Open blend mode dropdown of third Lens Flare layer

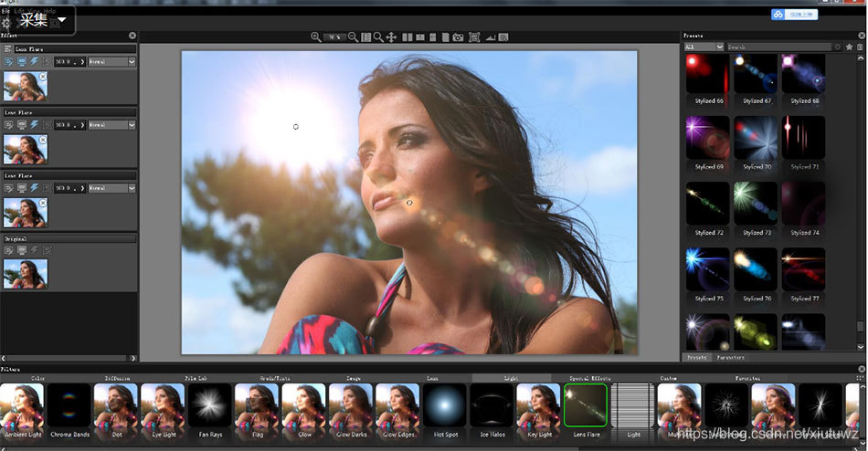(x=111, y=188)
